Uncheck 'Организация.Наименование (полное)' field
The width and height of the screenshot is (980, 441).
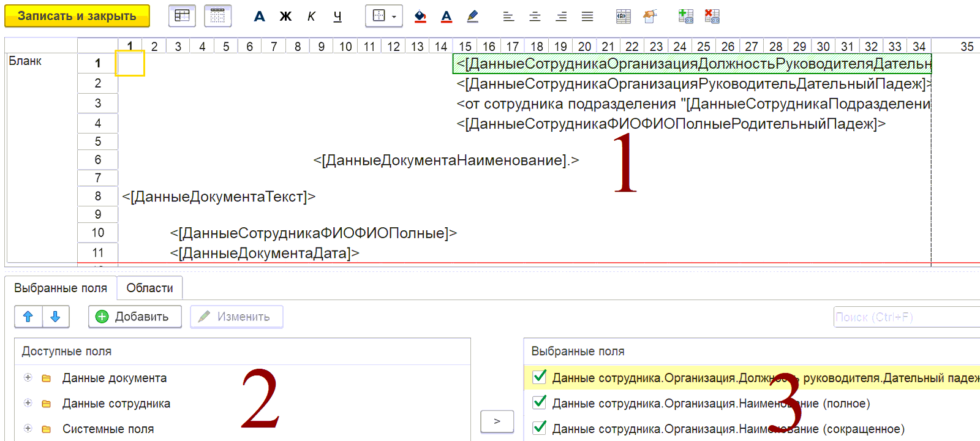[x=540, y=403]
